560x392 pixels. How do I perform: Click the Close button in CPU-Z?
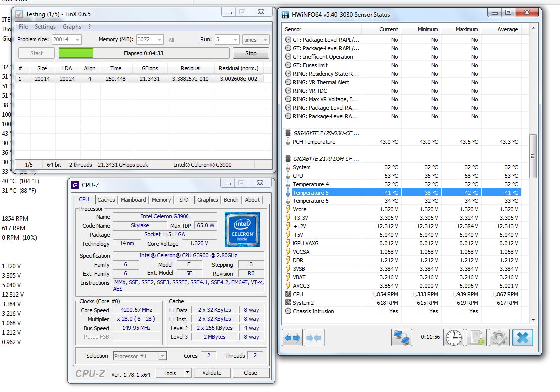pyautogui.click(x=250, y=373)
